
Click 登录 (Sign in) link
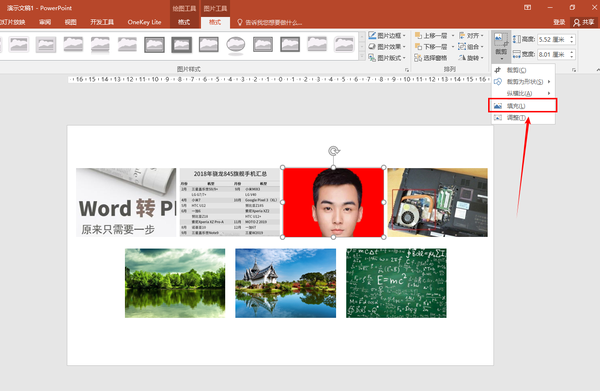click(559, 23)
